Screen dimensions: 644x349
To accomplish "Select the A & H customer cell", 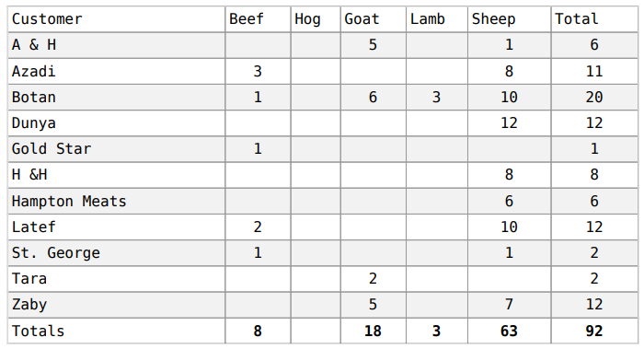I will point(116,45).
